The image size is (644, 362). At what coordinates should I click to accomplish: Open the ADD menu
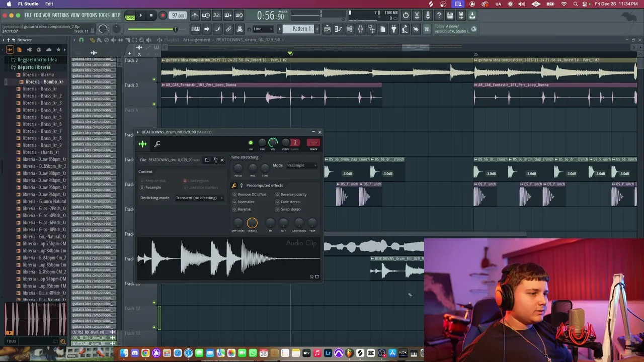point(47,16)
